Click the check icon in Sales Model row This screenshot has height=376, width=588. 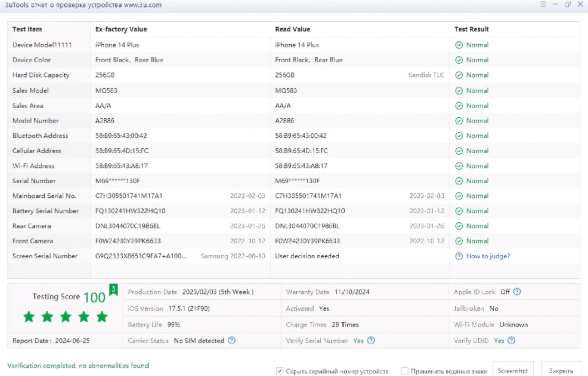click(x=459, y=91)
